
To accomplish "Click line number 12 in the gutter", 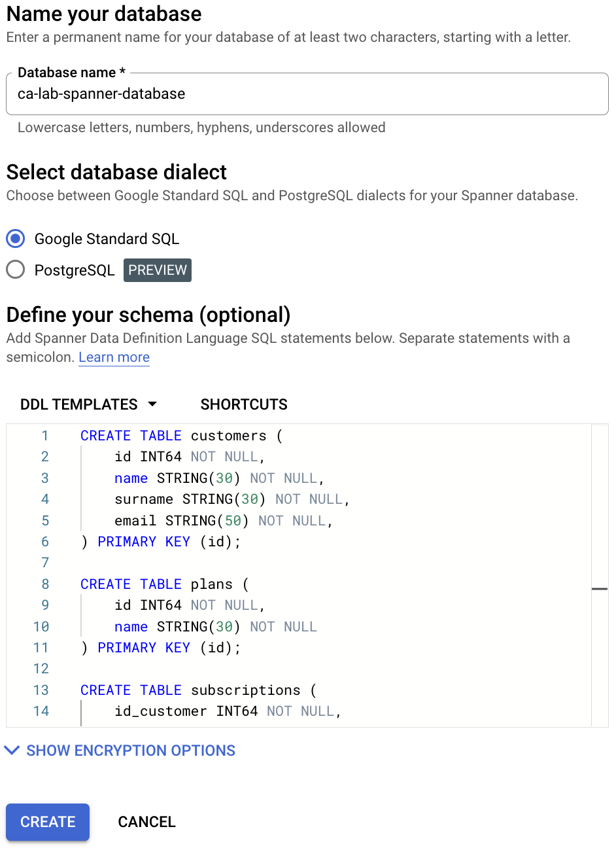I will [41, 669].
